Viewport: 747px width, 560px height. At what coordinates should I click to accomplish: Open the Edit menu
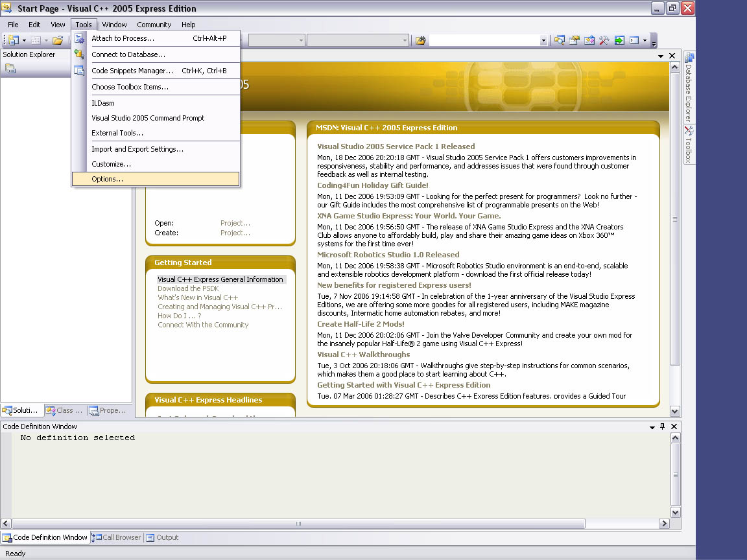click(x=34, y=25)
